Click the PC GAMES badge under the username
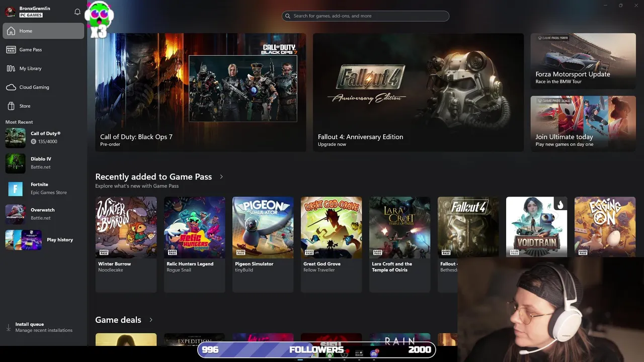The height and width of the screenshot is (362, 644). pos(31,15)
